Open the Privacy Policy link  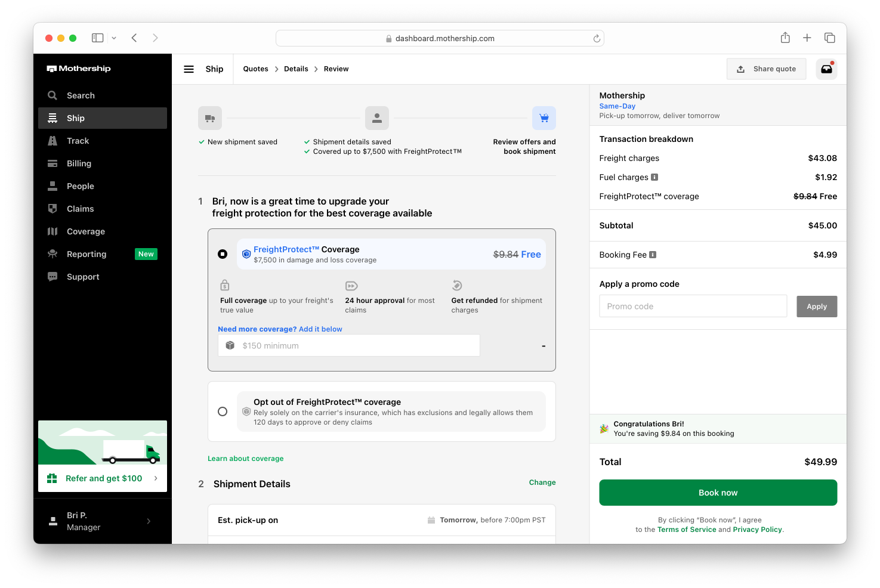757,530
